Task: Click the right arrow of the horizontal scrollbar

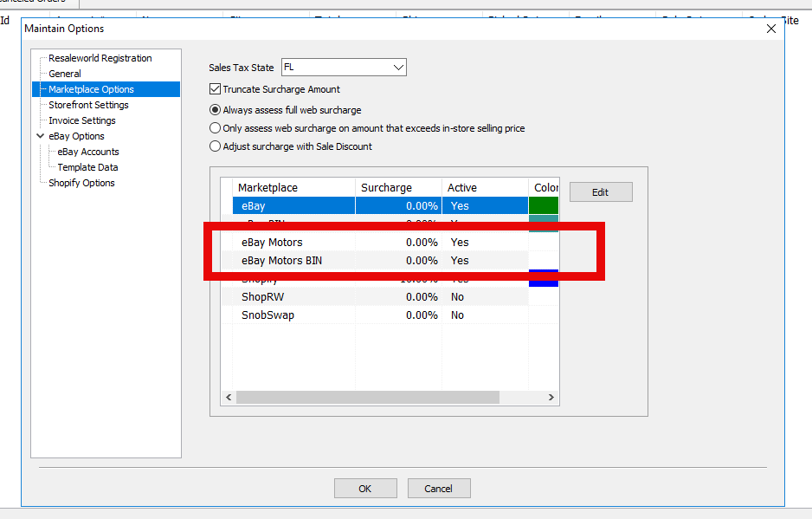Action: (551, 397)
